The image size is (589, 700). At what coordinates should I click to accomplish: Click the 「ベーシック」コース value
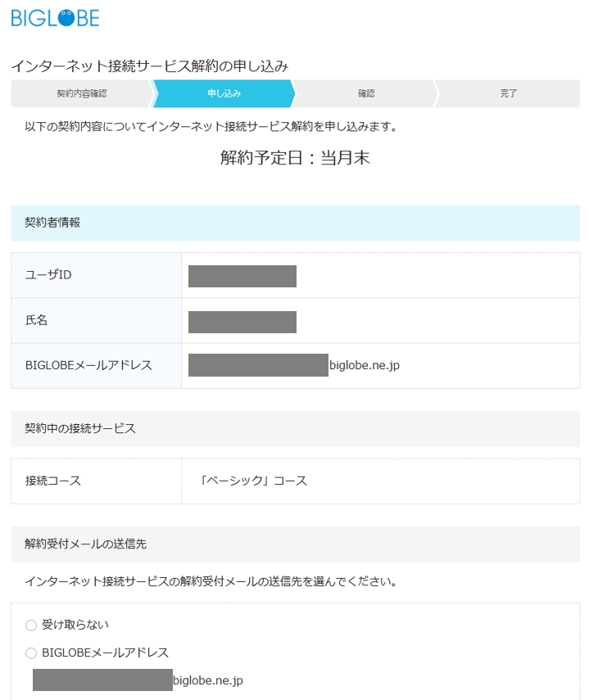tap(253, 481)
